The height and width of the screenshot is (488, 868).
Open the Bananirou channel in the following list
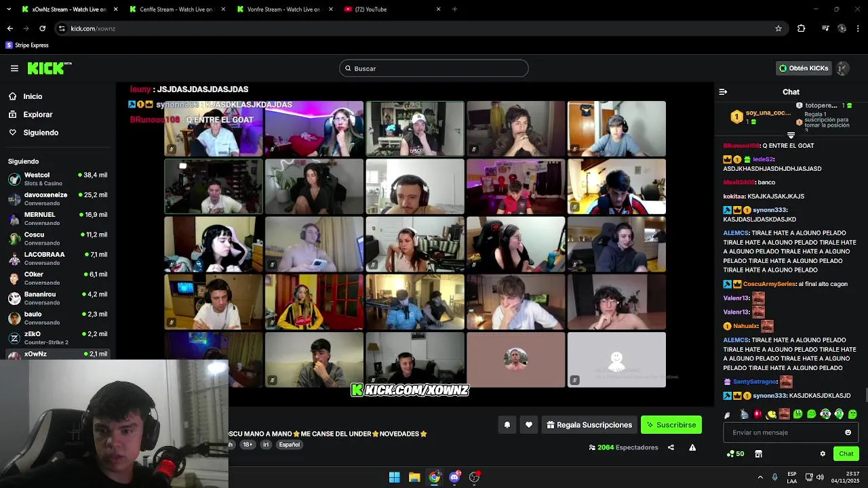58,298
